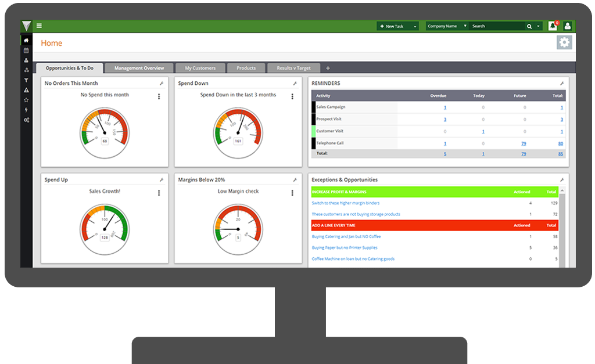Open favorites star in the sidebar

tap(26, 100)
